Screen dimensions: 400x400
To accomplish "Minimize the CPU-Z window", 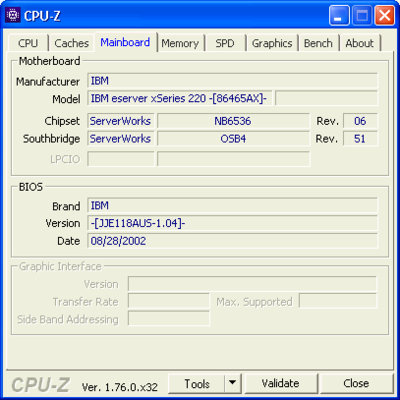I will pos(339,16).
